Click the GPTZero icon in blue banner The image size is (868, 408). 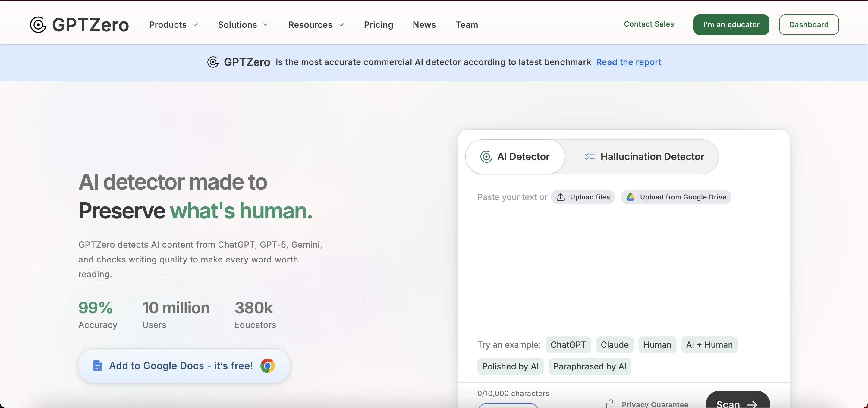click(x=212, y=62)
